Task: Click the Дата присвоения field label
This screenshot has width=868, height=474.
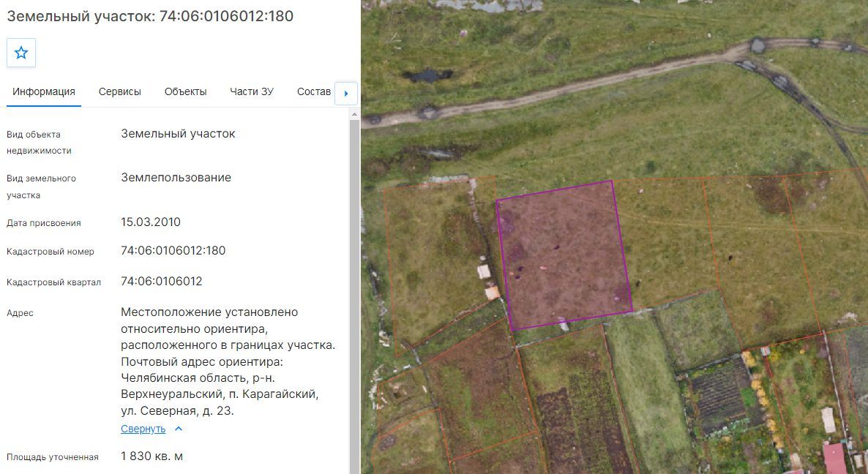Action: point(44,223)
